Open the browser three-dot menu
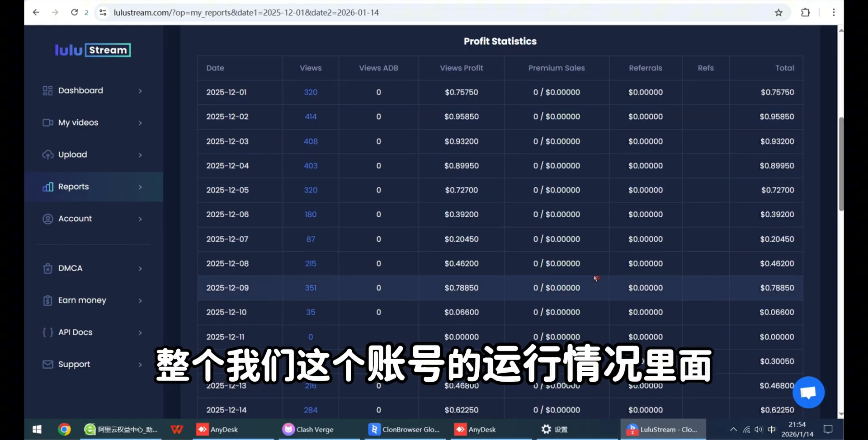Screen dimensions: 868x440 tap(834, 13)
